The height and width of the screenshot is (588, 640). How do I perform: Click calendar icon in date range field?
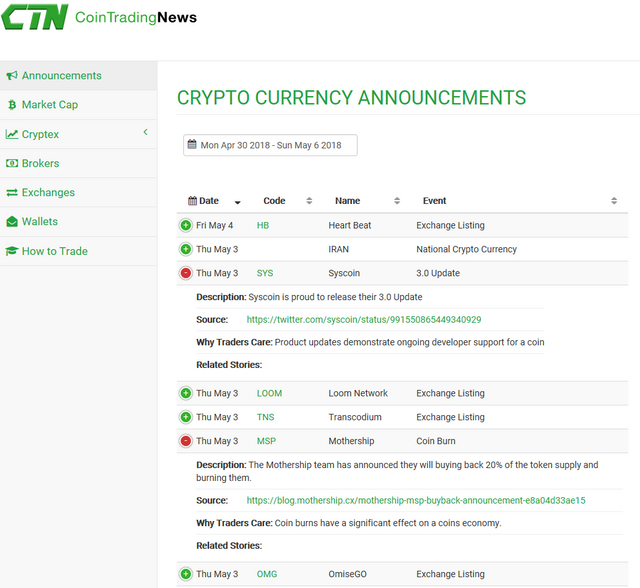tap(192, 144)
